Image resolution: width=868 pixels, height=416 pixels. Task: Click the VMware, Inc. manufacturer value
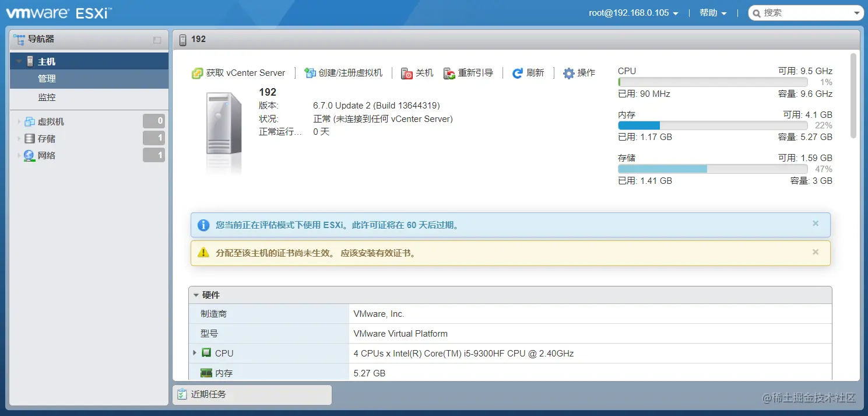tap(379, 314)
